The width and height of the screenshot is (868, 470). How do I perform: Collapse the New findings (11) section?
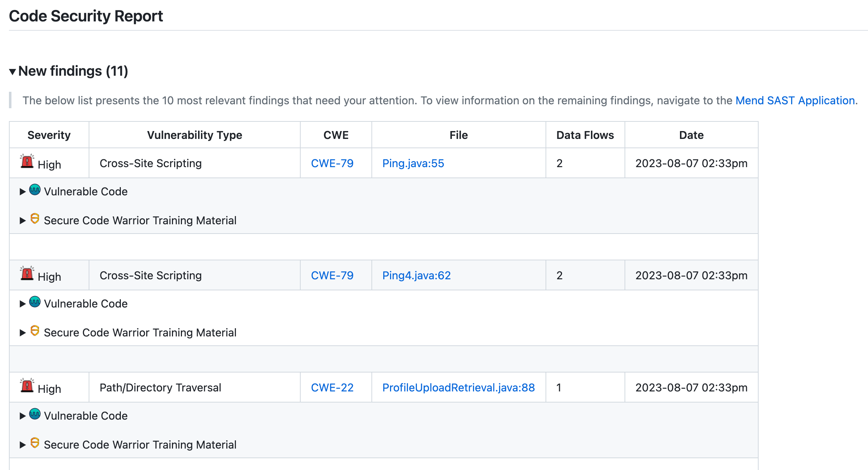13,72
